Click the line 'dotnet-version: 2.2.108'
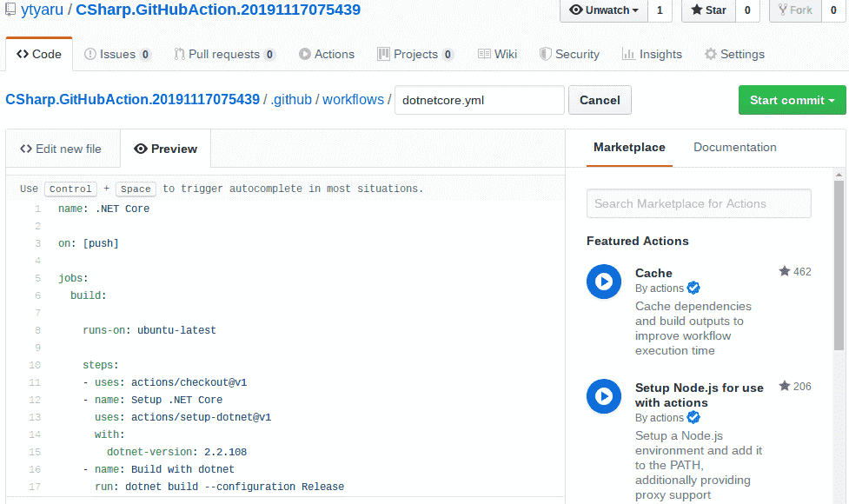Screen dimensions: 849x504 pyautogui.click(x=176, y=452)
